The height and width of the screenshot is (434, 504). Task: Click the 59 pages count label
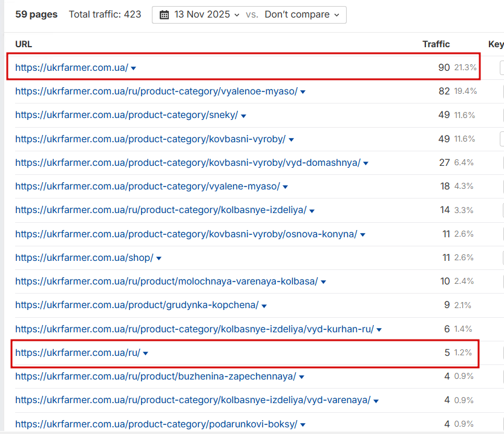(36, 15)
